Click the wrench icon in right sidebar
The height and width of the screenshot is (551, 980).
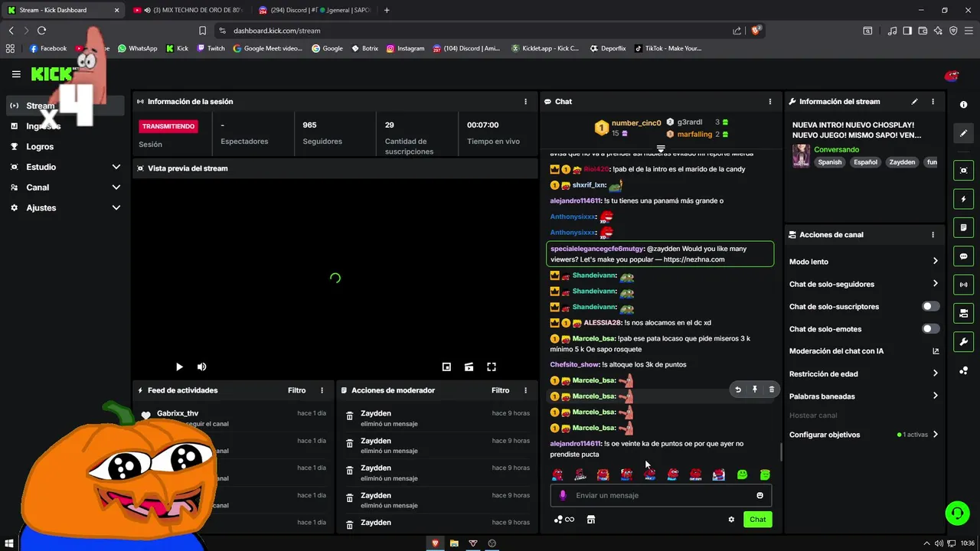coord(963,341)
